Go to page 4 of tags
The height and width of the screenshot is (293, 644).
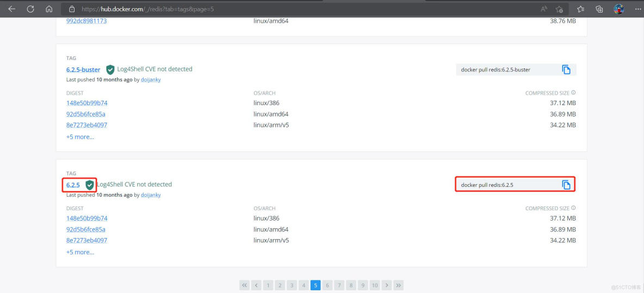pos(304,285)
